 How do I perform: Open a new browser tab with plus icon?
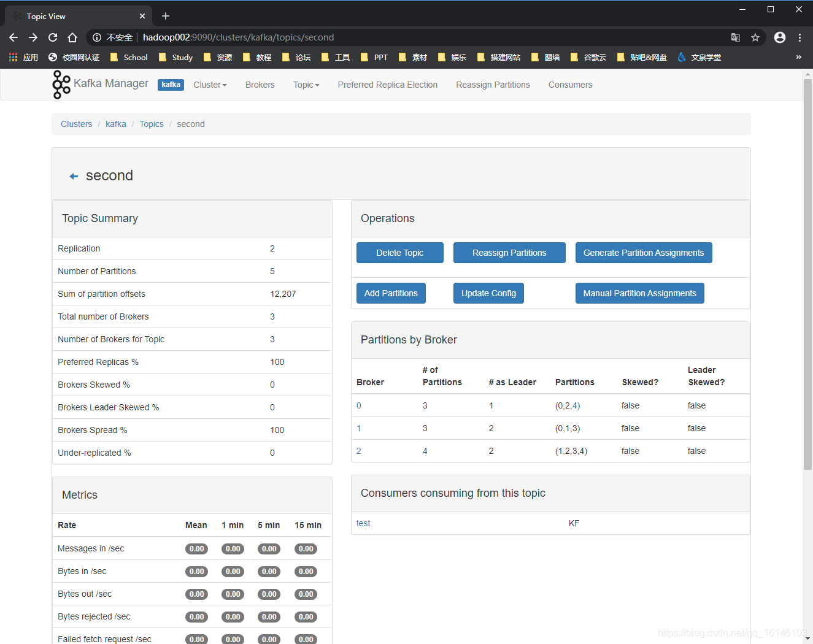pos(166,16)
